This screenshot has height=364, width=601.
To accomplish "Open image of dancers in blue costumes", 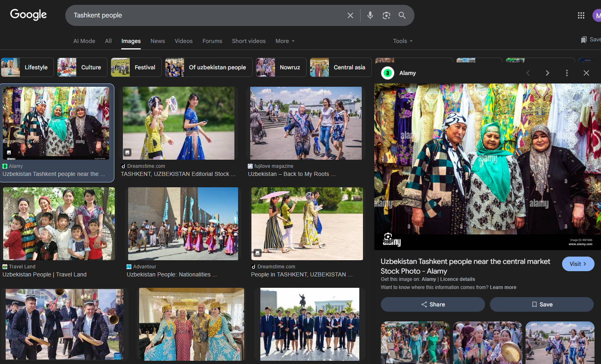I will click(191, 324).
